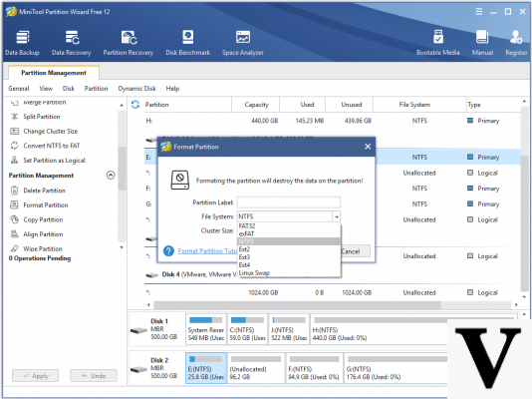Select System Reserved block on Disk 1
The width and height of the screenshot is (532, 399).
tap(205, 329)
